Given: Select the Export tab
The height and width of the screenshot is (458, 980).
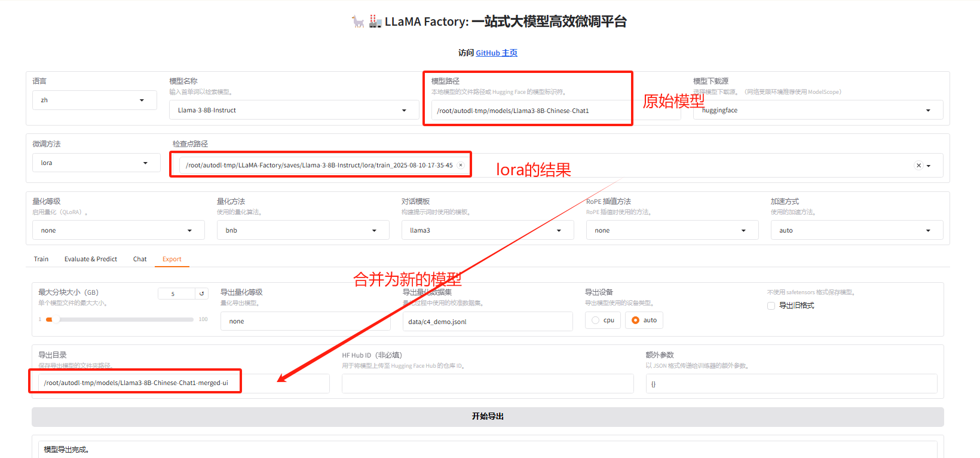Looking at the screenshot, I should 172,259.
